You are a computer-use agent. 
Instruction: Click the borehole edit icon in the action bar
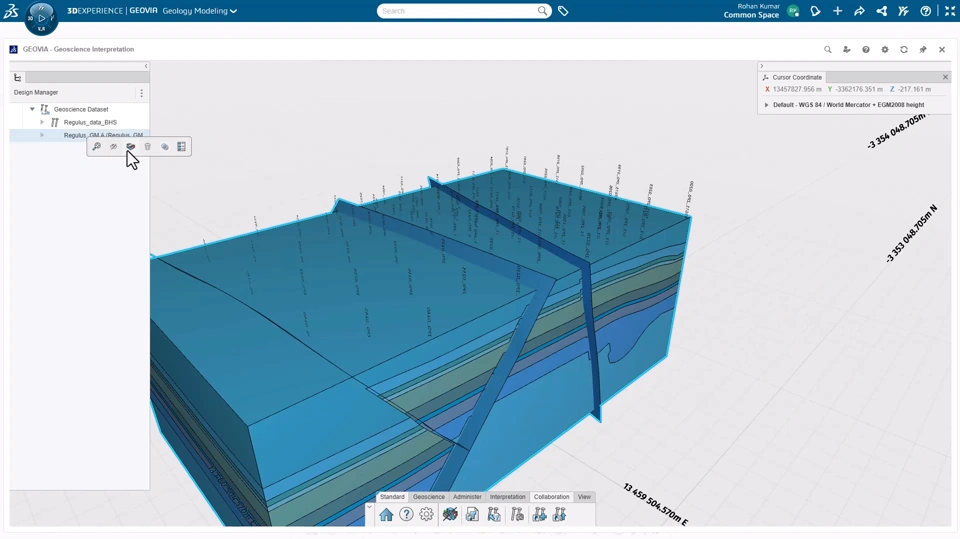(x=494, y=514)
